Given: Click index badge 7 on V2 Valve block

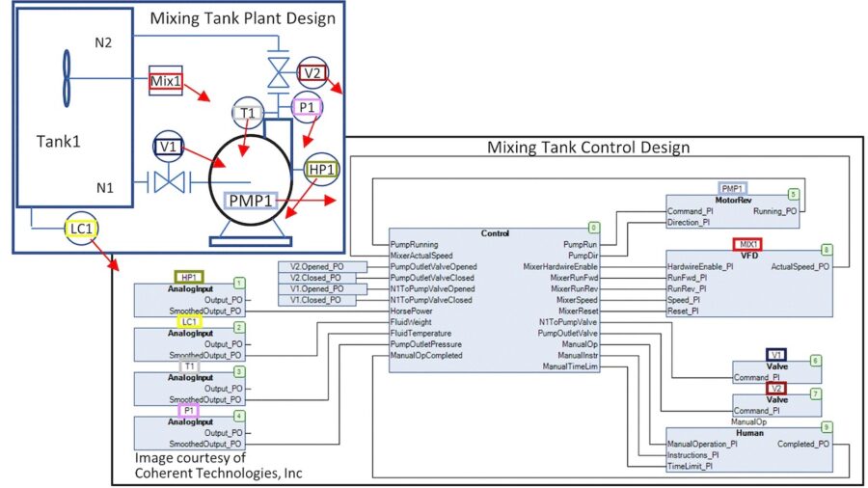Looking at the screenshot, I should tap(815, 393).
